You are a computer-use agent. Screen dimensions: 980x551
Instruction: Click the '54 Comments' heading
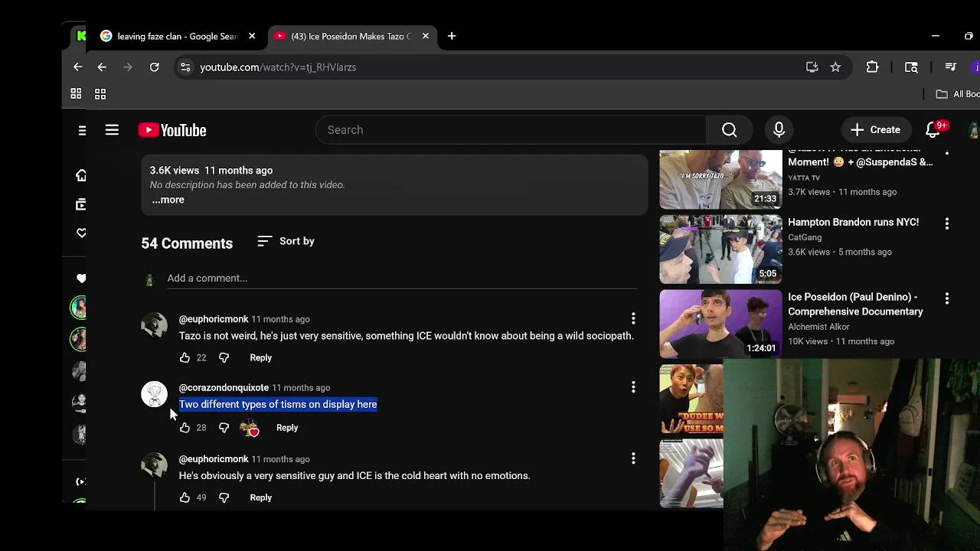[187, 243]
